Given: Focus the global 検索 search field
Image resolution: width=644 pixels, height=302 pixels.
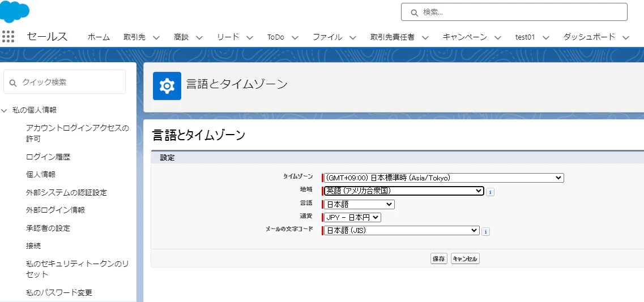Looking at the screenshot, I should coord(514,12).
